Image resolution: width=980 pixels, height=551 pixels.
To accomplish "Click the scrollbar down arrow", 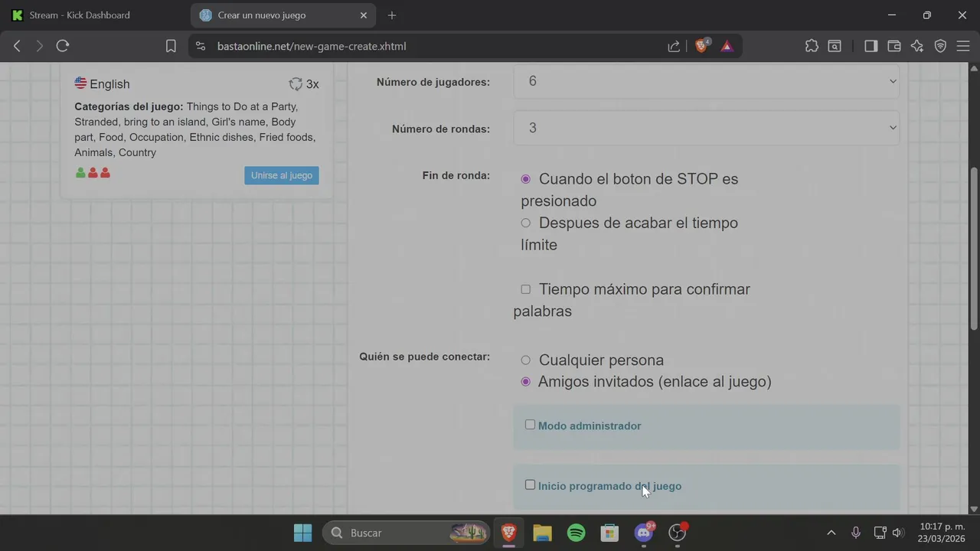I will pyautogui.click(x=974, y=508).
